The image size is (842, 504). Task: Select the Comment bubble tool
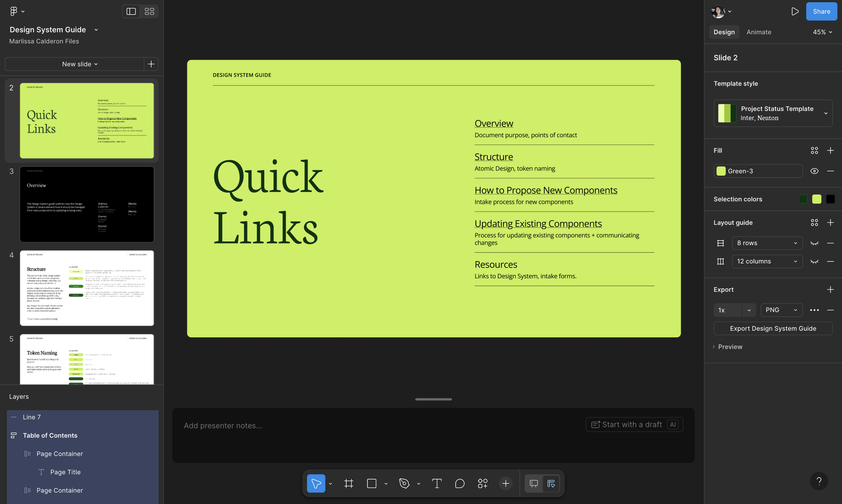[x=460, y=483]
